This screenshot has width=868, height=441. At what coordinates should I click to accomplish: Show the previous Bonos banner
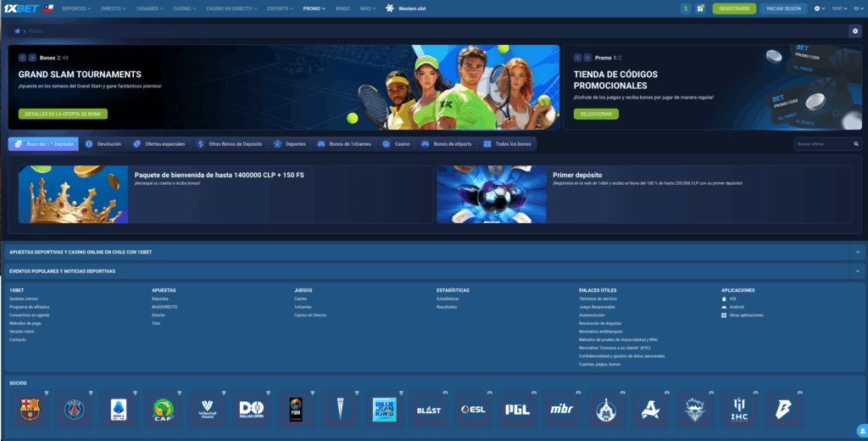point(22,58)
